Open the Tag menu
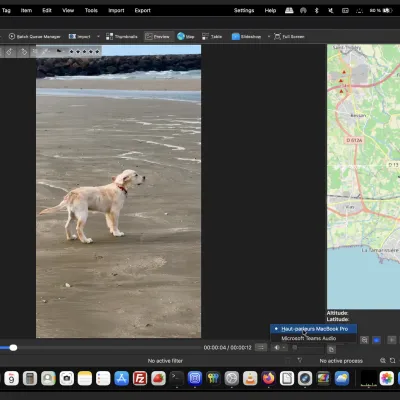The width and height of the screenshot is (400, 400). tap(6, 10)
